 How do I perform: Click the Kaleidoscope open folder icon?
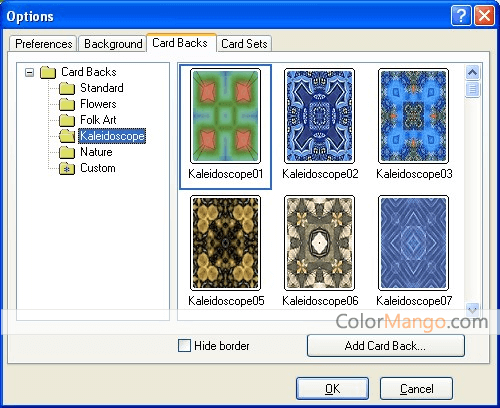click(x=67, y=136)
